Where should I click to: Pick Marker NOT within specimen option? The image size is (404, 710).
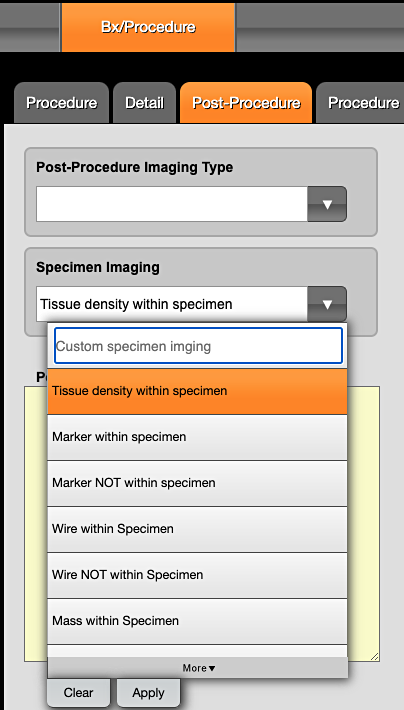197,483
